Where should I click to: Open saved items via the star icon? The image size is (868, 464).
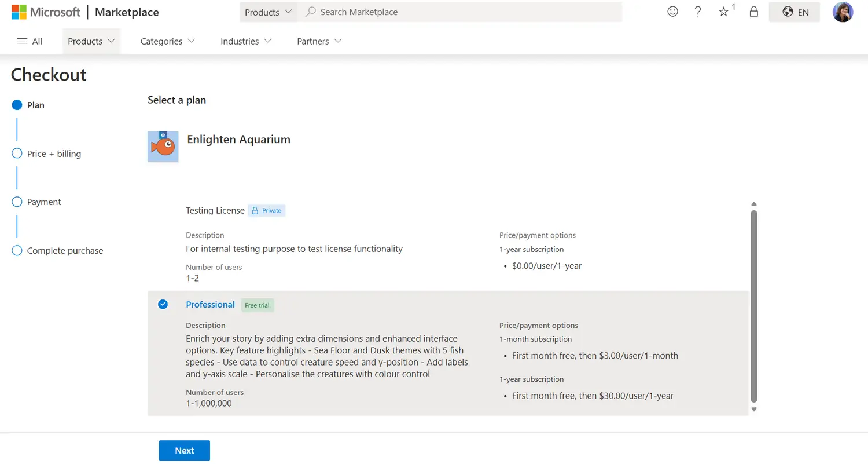(x=724, y=12)
